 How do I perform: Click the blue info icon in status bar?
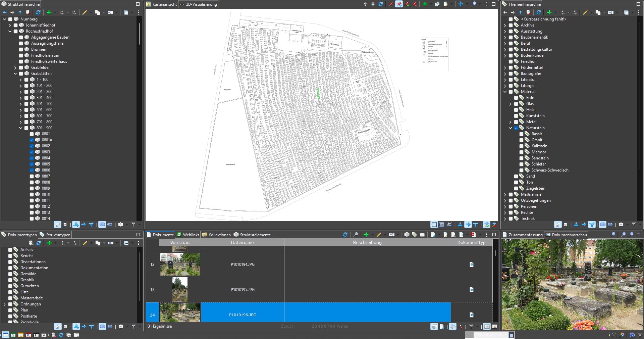632,335
